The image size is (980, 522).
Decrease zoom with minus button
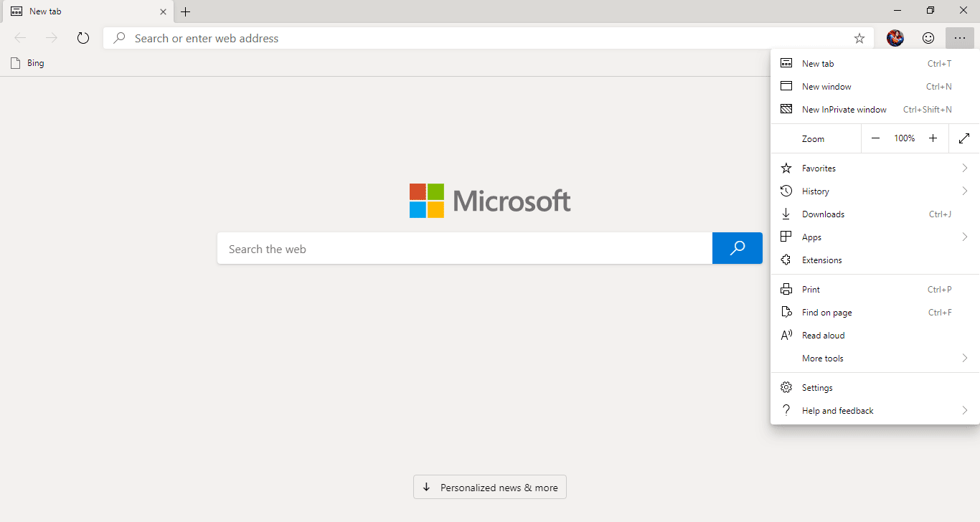click(875, 138)
